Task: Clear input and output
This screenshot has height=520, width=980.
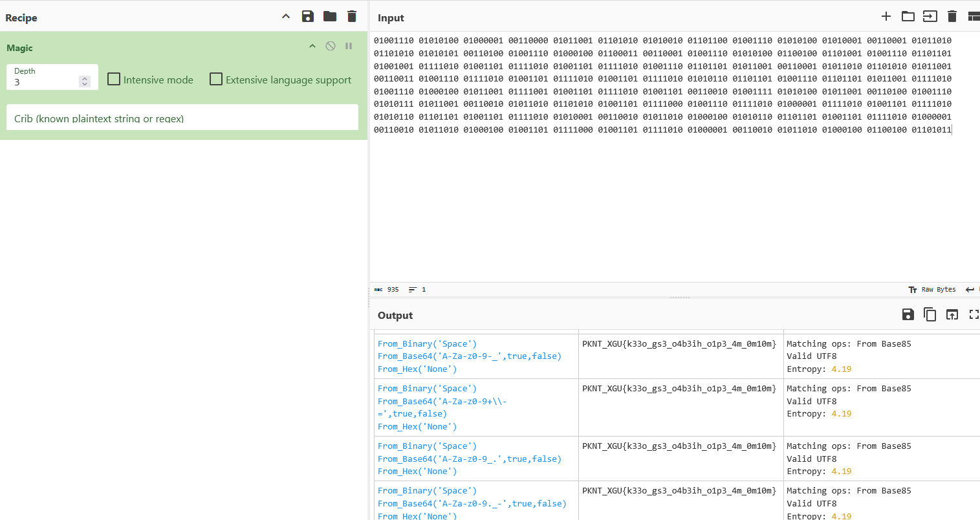Action: tap(952, 16)
